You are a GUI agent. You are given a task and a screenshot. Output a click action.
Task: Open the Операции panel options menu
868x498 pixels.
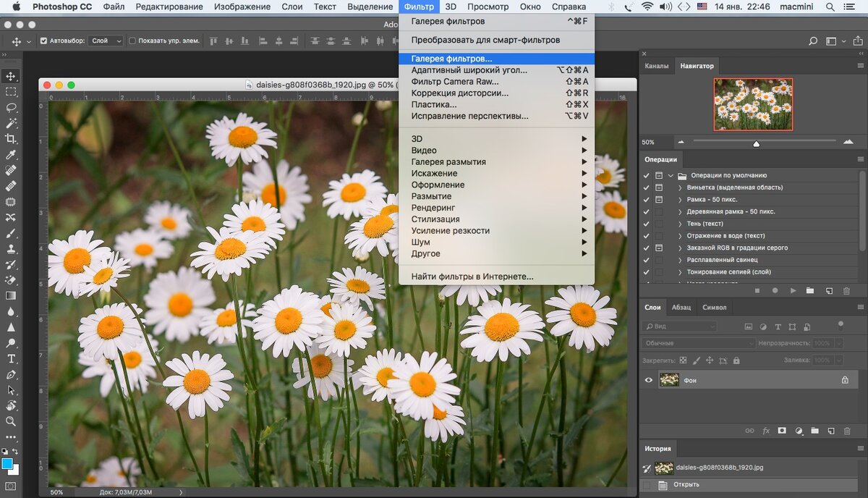coord(860,159)
